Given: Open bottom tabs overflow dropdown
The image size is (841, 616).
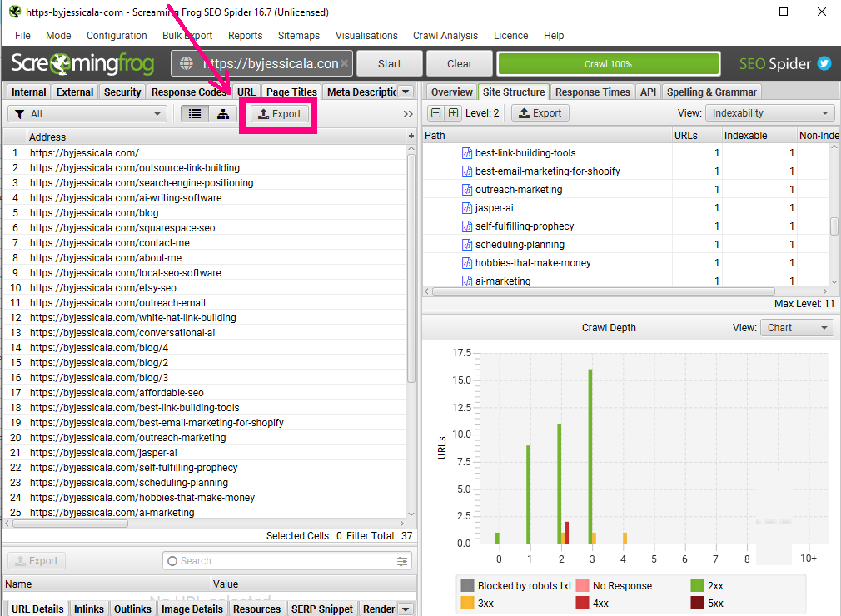Looking at the screenshot, I should pos(406,609).
